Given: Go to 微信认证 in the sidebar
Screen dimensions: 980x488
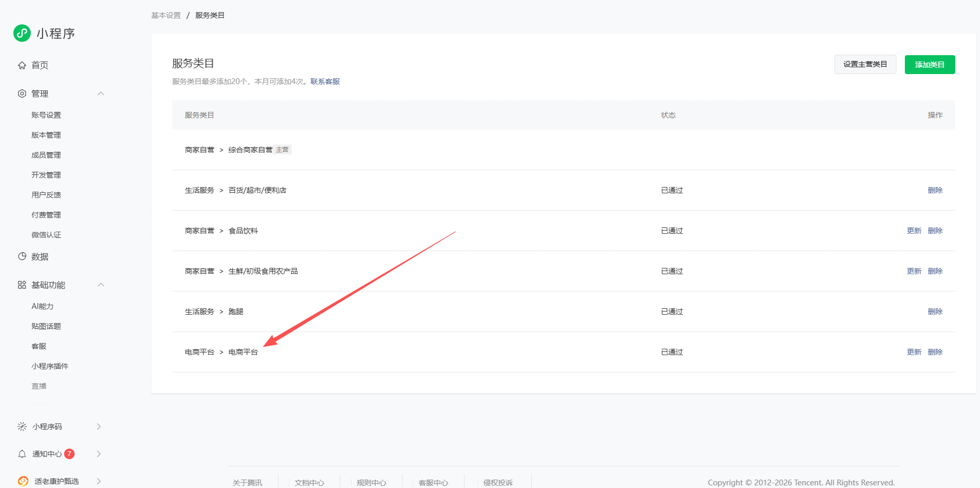Looking at the screenshot, I should click(x=46, y=235).
